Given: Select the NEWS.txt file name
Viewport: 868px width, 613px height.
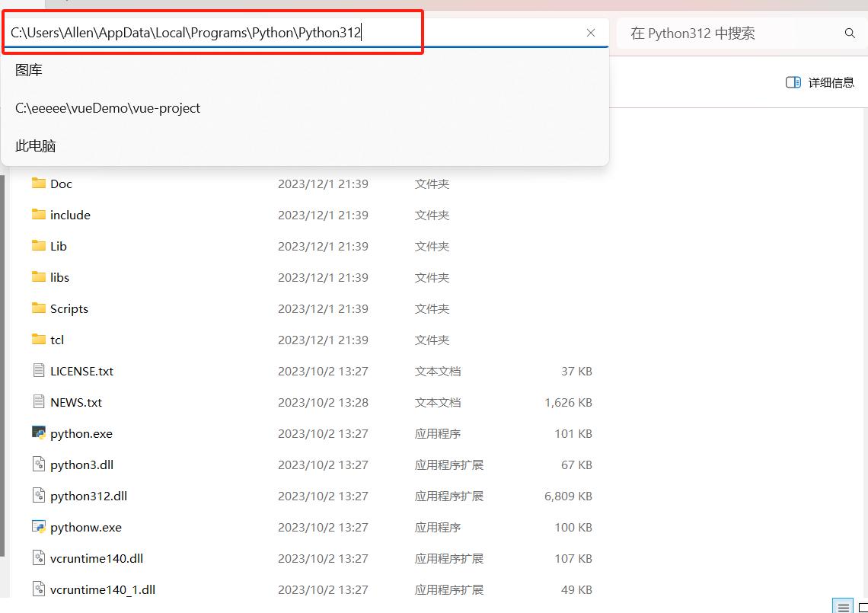Looking at the screenshot, I should pyautogui.click(x=76, y=403).
